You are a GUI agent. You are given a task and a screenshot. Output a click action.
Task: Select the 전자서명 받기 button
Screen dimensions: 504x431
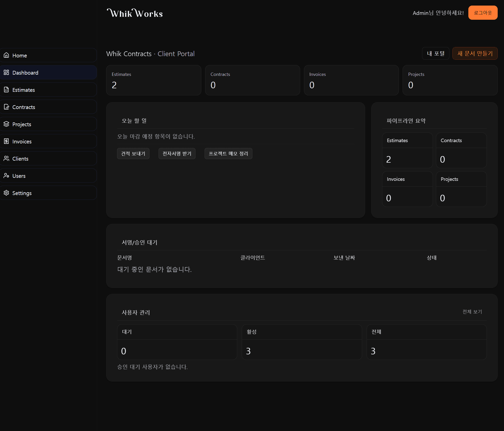[177, 154]
